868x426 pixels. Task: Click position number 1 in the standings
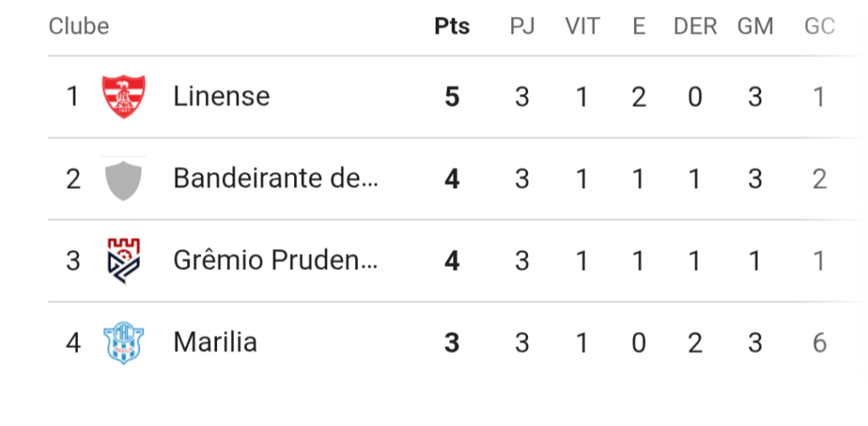point(73,97)
